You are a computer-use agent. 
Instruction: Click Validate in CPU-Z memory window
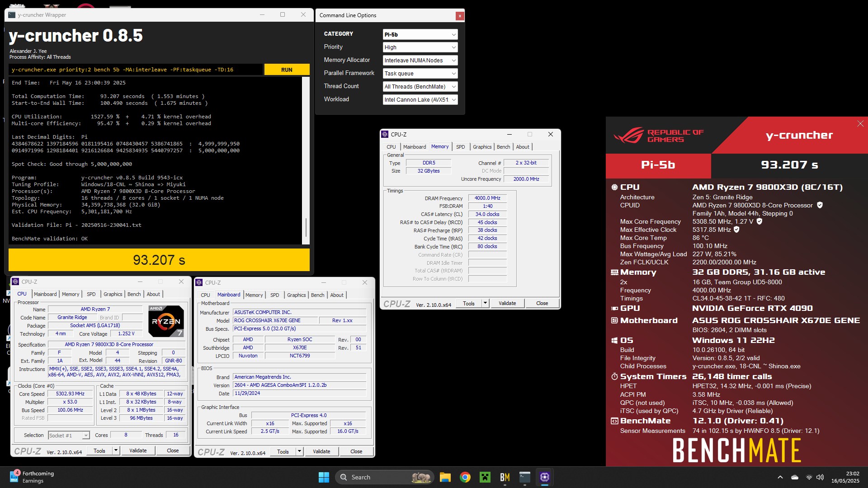[x=507, y=303]
